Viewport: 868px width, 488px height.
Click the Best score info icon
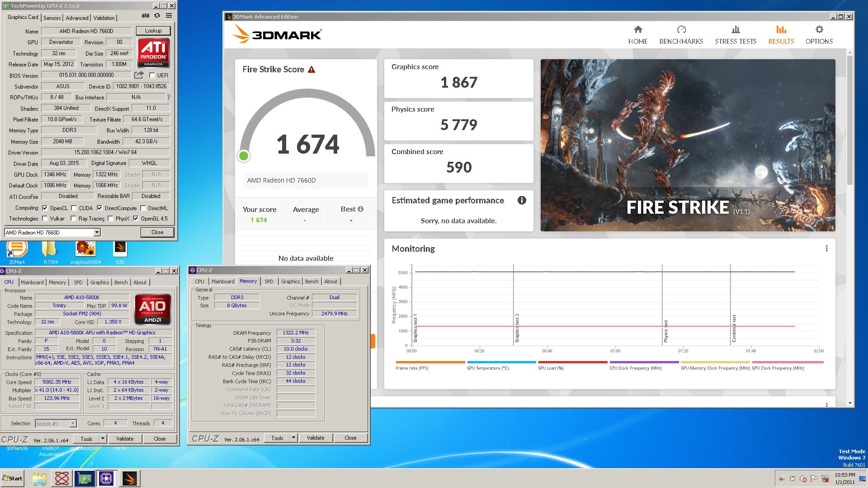tap(360, 209)
